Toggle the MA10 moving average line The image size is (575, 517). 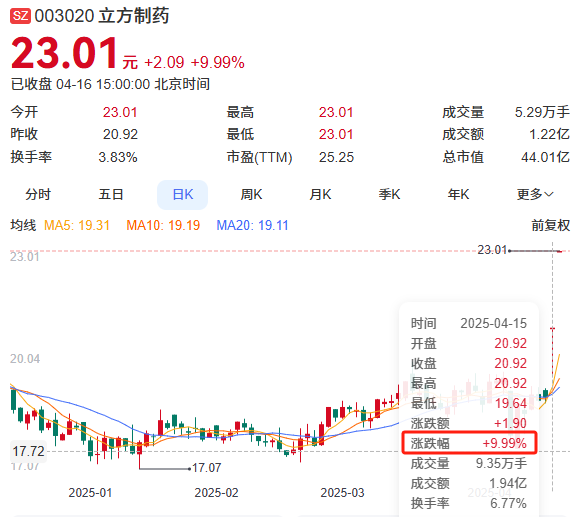point(163,225)
